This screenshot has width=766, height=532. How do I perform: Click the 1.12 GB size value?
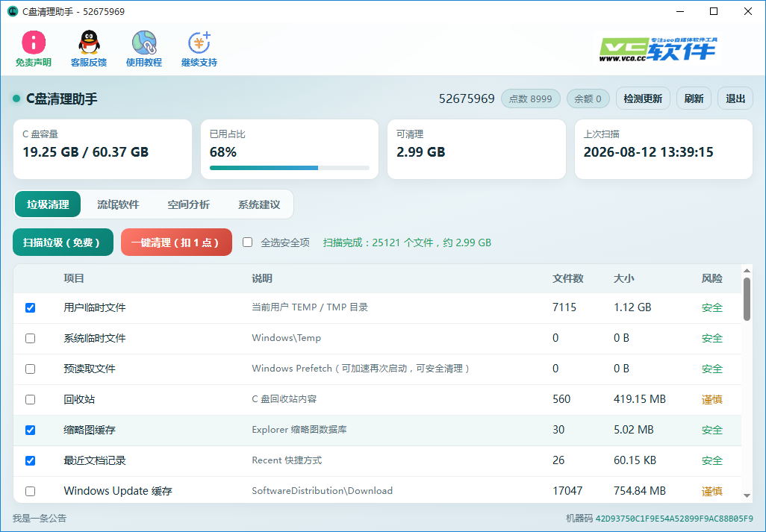632,307
